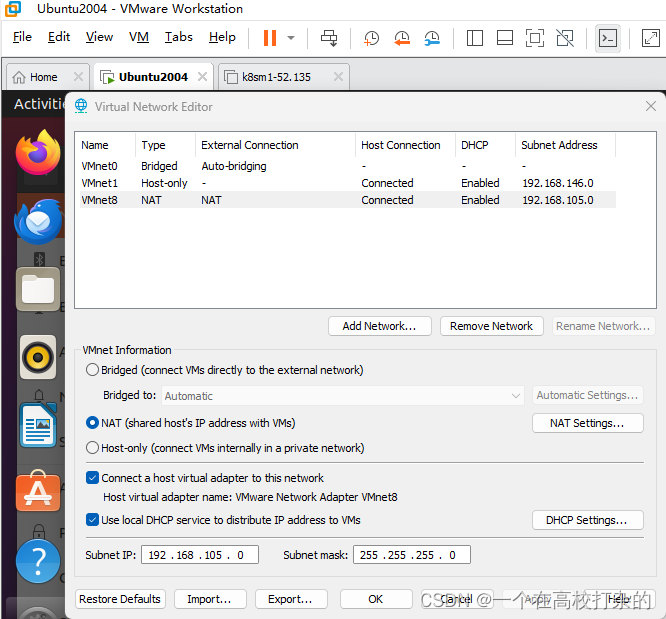Viewport: 666px width, 619px height.
Task: Click the Subnet Address column header
Action: [565, 145]
